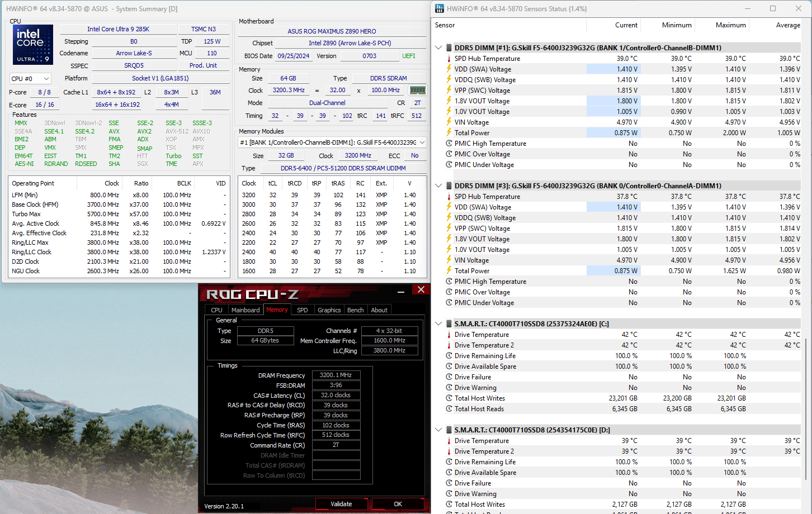Close the ROG CPU-Z window
The width and height of the screenshot is (812, 514).
pyautogui.click(x=421, y=289)
